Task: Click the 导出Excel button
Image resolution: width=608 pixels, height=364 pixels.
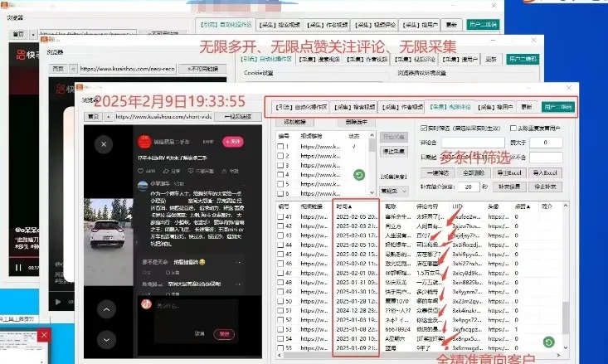Action: [x=505, y=172]
